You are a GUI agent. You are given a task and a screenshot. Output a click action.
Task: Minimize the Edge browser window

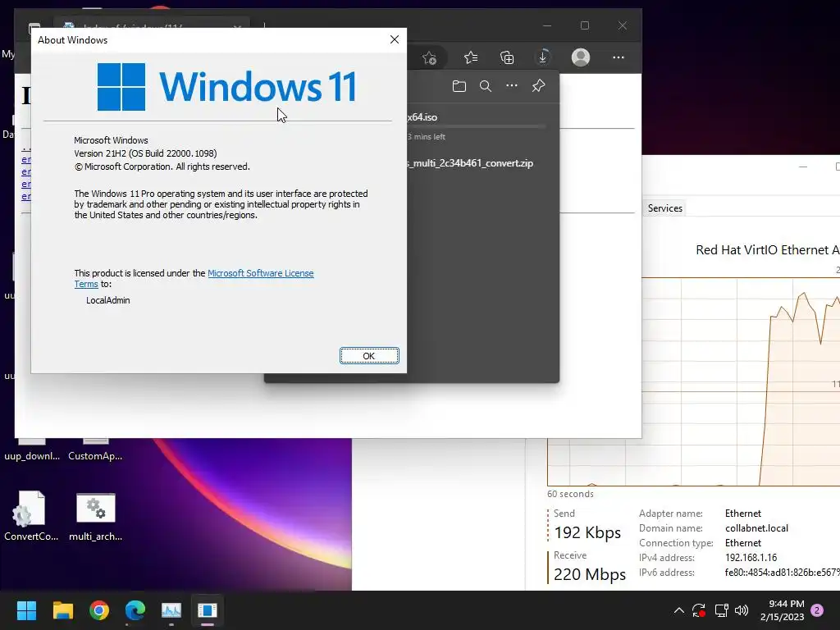[547, 25]
